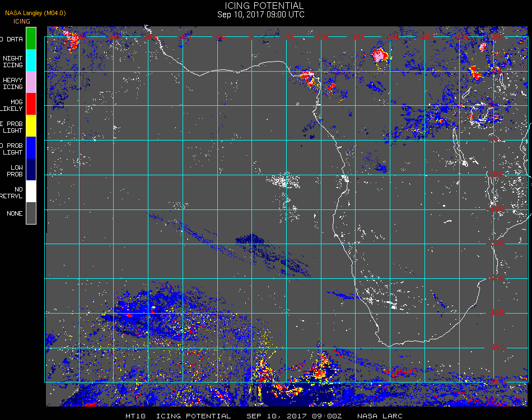Click the '20S' latitude label
The image size is (532, 420).
pos(497,243)
